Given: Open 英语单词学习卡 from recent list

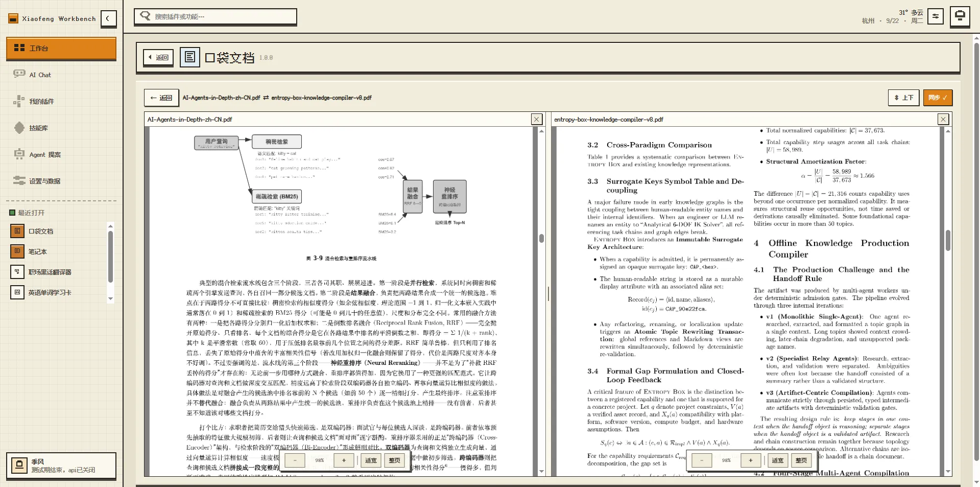Looking at the screenshot, I should click(58, 292).
